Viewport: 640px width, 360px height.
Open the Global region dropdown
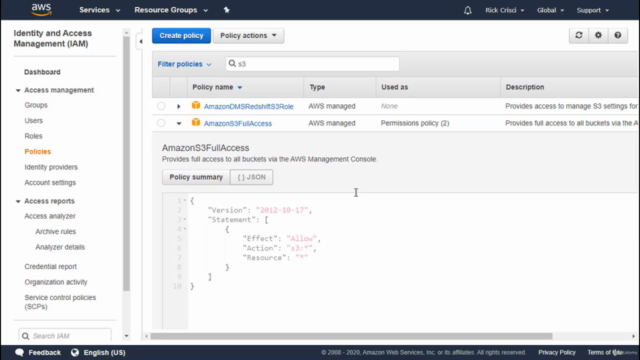coord(550,10)
